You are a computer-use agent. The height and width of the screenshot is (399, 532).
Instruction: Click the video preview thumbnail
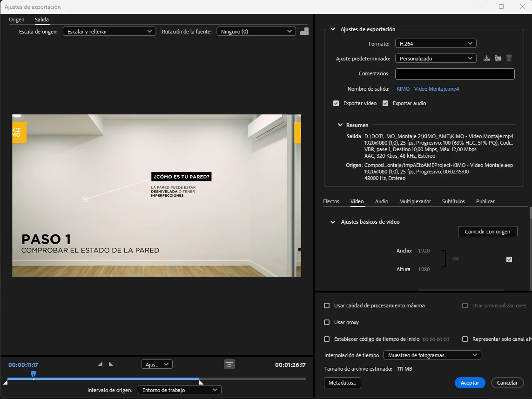156,195
